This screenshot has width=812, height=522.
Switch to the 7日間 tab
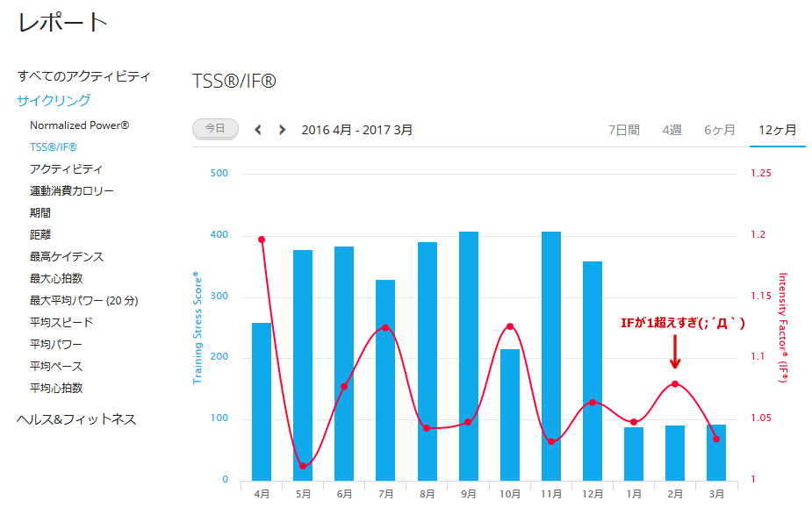click(623, 130)
